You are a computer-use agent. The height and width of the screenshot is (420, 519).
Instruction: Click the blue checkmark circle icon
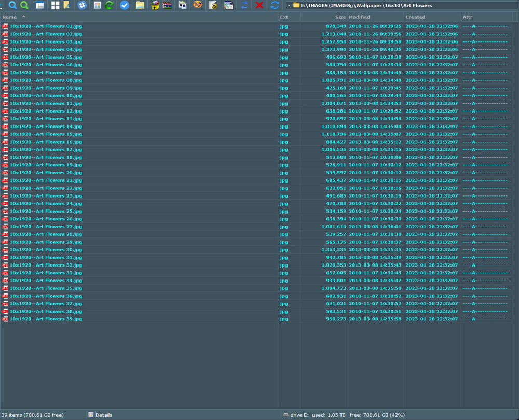pyautogui.click(x=125, y=5)
